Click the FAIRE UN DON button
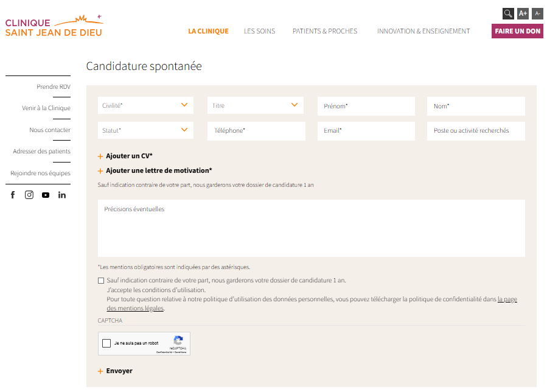547x392 pixels. pos(517,30)
